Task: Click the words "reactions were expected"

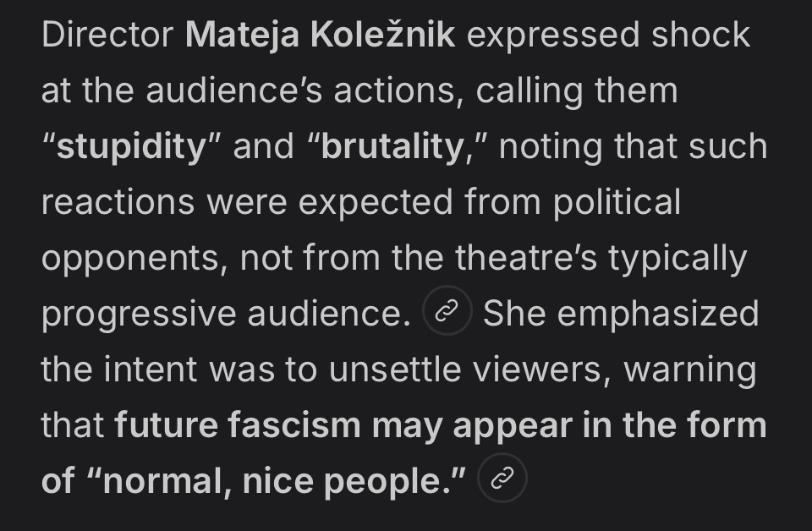Action: tap(246, 202)
